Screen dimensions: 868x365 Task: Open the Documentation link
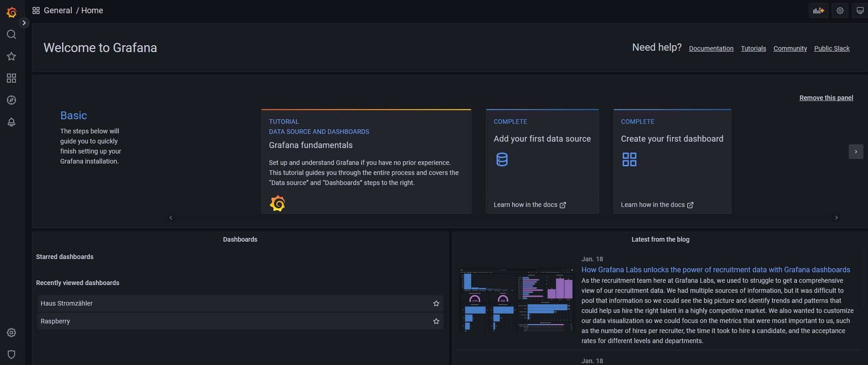[711, 48]
